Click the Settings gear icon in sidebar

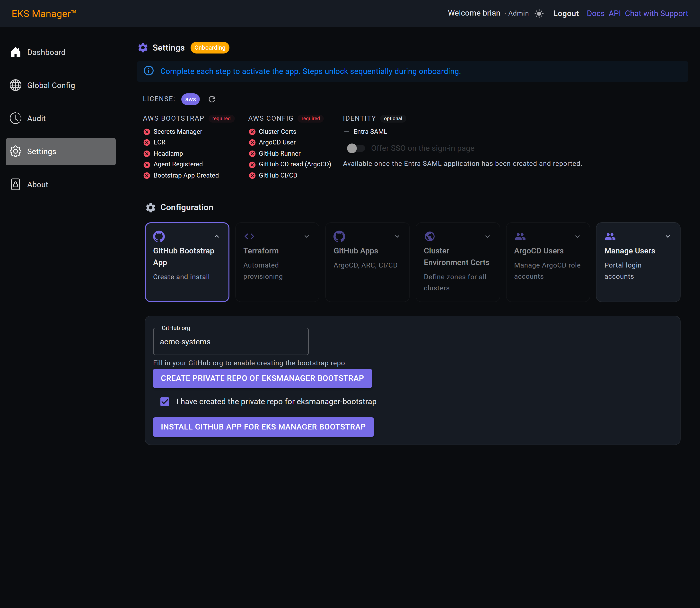[x=16, y=151]
